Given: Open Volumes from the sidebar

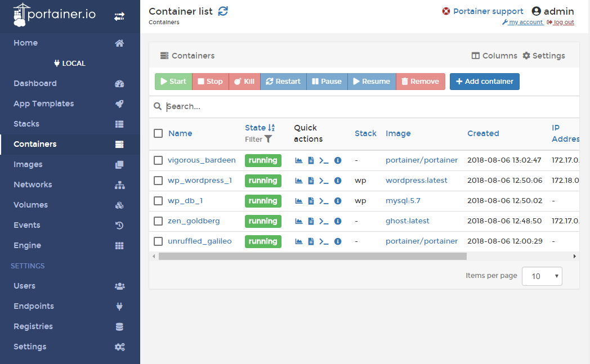Looking at the screenshot, I should 30,205.
